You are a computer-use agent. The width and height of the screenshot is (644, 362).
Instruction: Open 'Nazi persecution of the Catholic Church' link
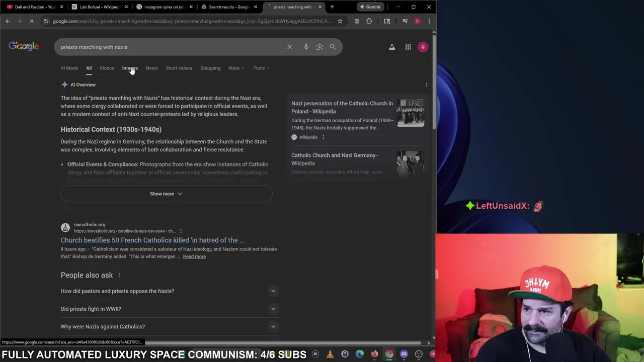click(x=342, y=108)
